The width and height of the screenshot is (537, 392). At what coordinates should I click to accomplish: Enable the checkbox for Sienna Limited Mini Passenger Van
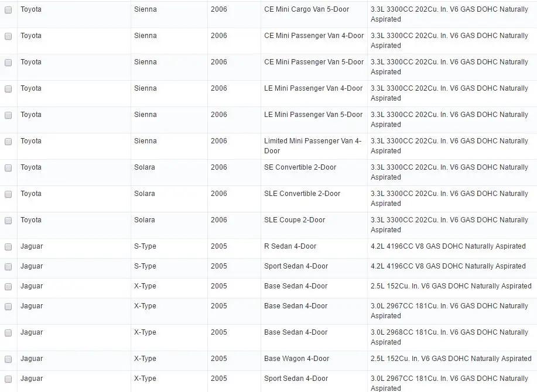(8, 142)
